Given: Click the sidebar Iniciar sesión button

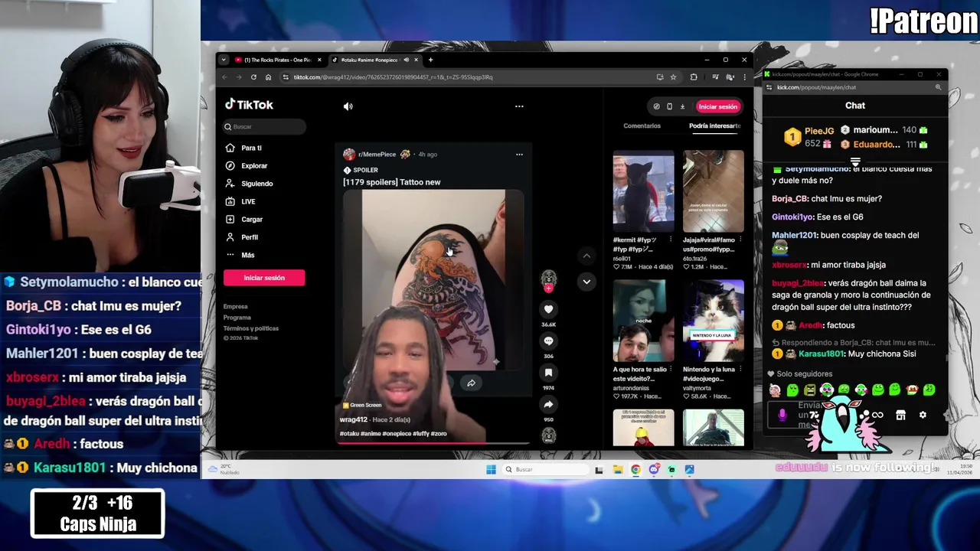Looking at the screenshot, I should pyautogui.click(x=264, y=278).
